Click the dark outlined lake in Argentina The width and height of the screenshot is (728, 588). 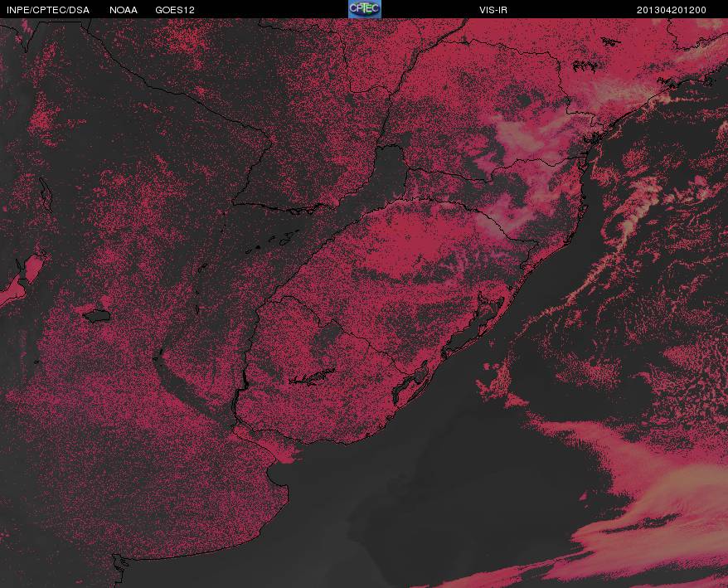[97, 316]
